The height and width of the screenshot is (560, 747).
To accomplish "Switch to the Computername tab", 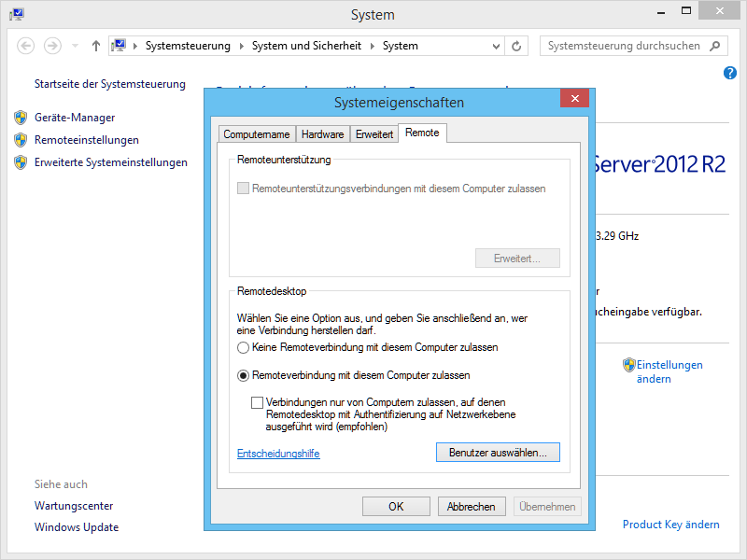I will (256, 134).
